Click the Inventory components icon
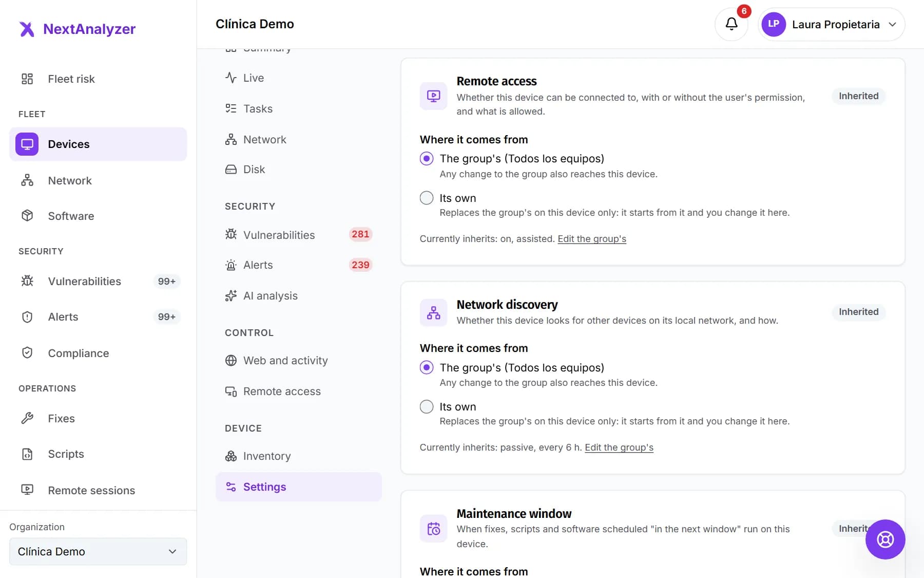The width and height of the screenshot is (924, 578). click(231, 456)
